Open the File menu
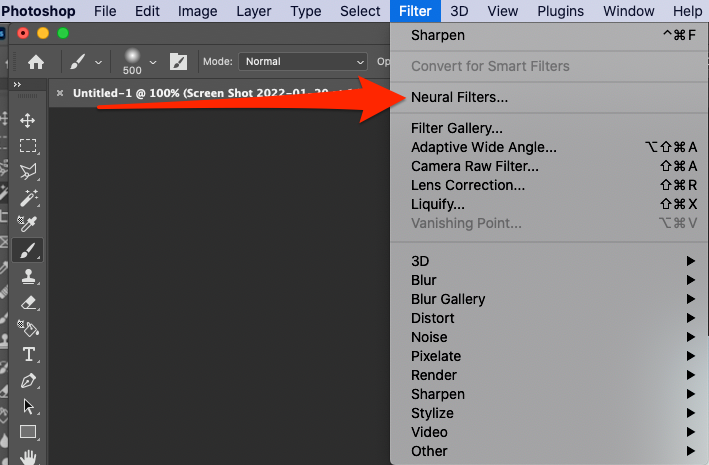 (x=105, y=11)
